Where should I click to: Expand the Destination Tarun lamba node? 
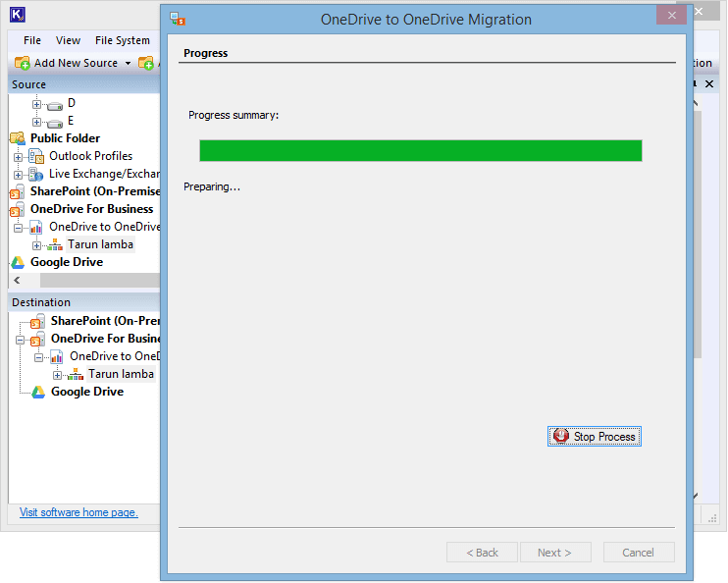pyautogui.click(x=58, y=375)
